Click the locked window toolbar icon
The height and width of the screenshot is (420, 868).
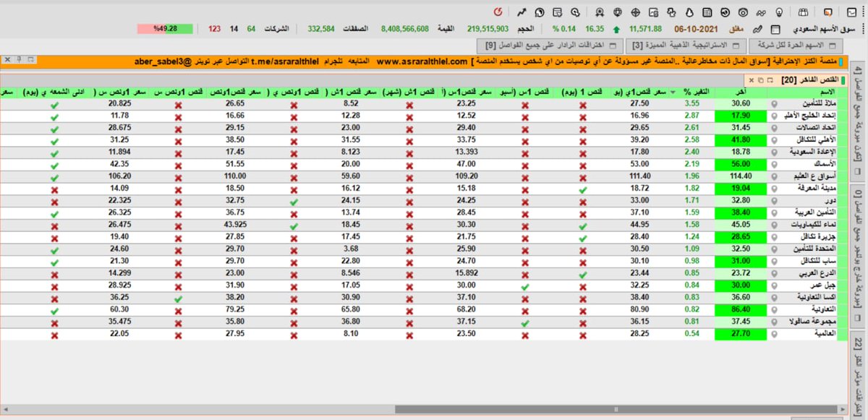(x=654, y=12)
